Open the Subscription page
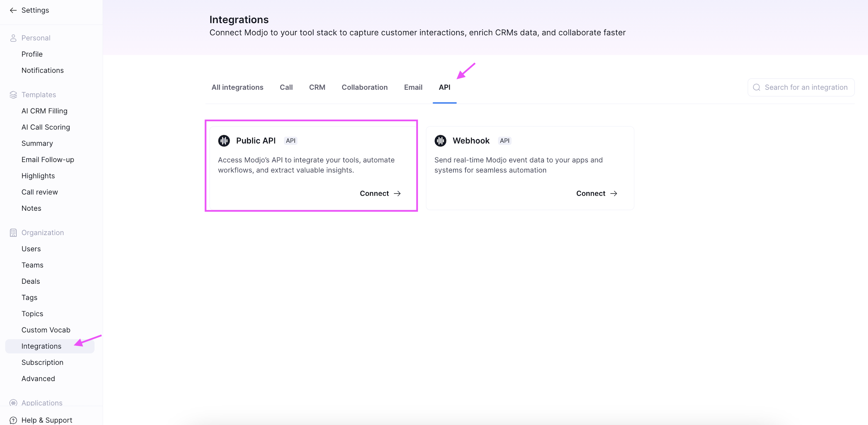The height and width of the screenshot is (425, 868). pos(42,363)
